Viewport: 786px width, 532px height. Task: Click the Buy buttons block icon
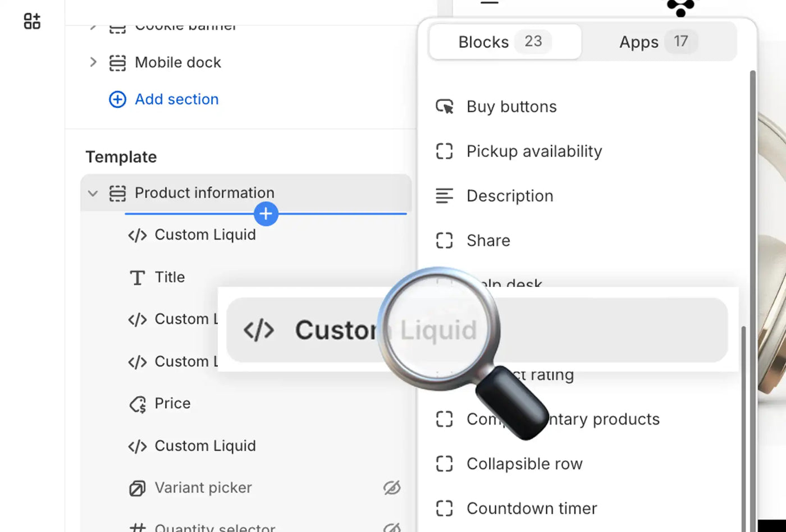(x=445, y=107)
